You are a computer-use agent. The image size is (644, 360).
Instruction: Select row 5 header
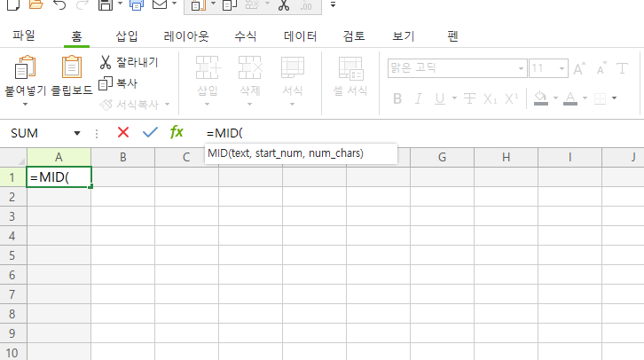click(13, 255)
